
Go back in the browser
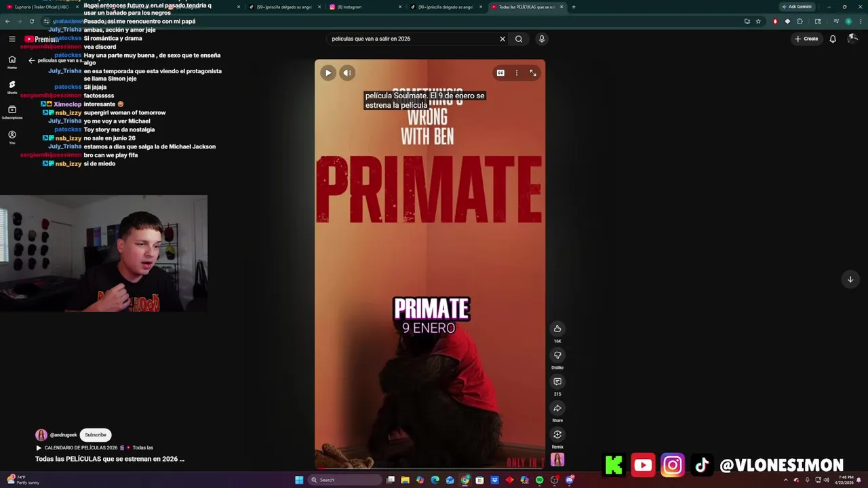pos(7,21)
